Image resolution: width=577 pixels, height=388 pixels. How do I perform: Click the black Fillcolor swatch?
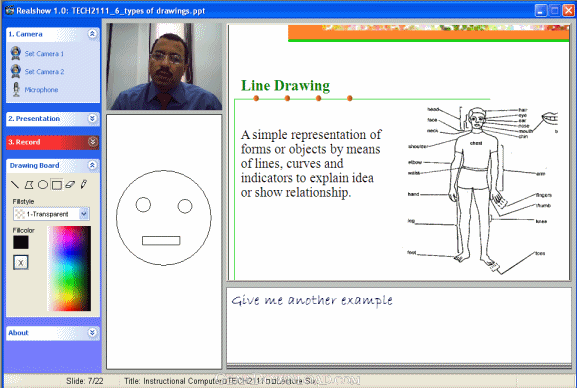tap(21, 243)
